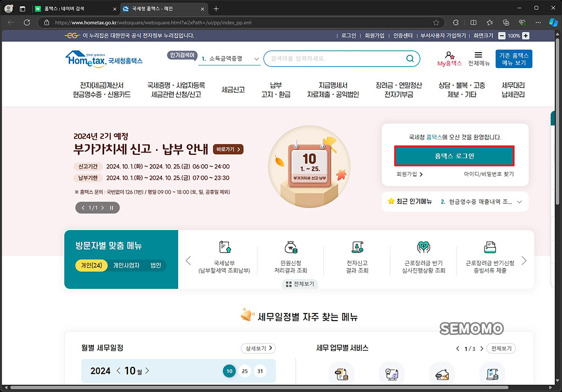This screenshot has width=562, height=392.
Task: Open 국세증명 사업자등록 menu
Action: (x=176, y=89)
